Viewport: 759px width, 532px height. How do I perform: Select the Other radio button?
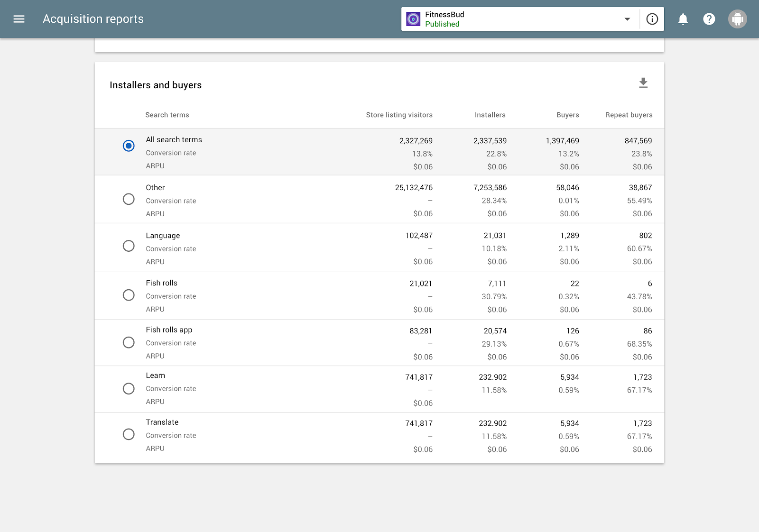click(129, 199)
